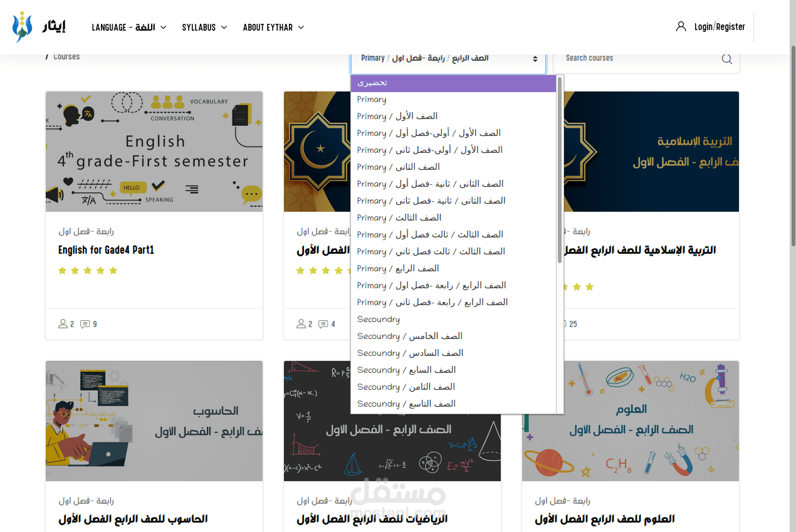Click the Login/Register link
Viewport: 796px width, 532px height.
point(720,26)
